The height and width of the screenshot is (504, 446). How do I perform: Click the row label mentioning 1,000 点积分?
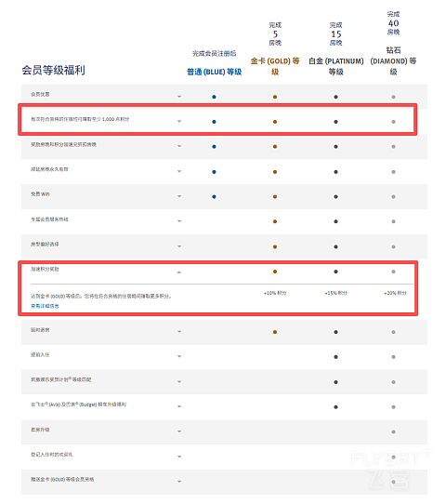(80, 119)
